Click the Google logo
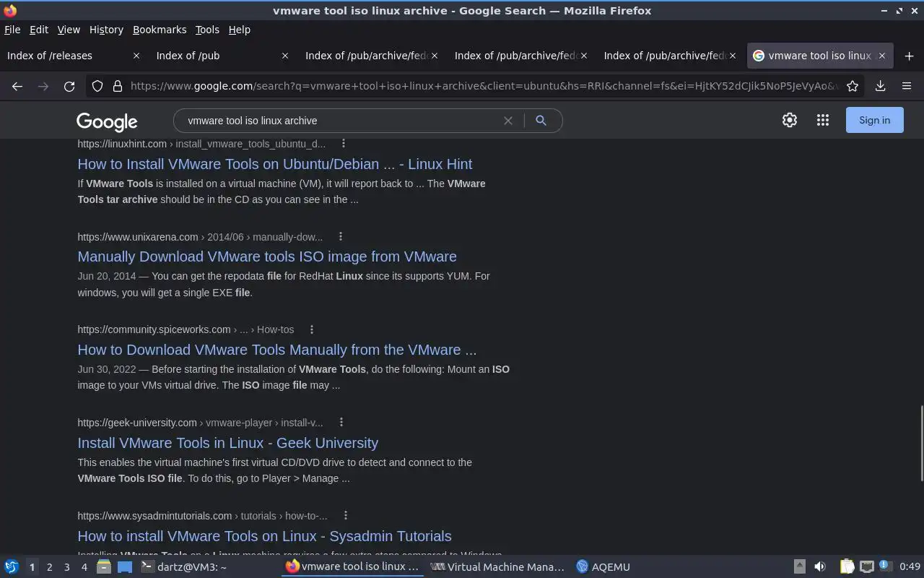This screenshot has height=578, width=924. coord(107,122)
